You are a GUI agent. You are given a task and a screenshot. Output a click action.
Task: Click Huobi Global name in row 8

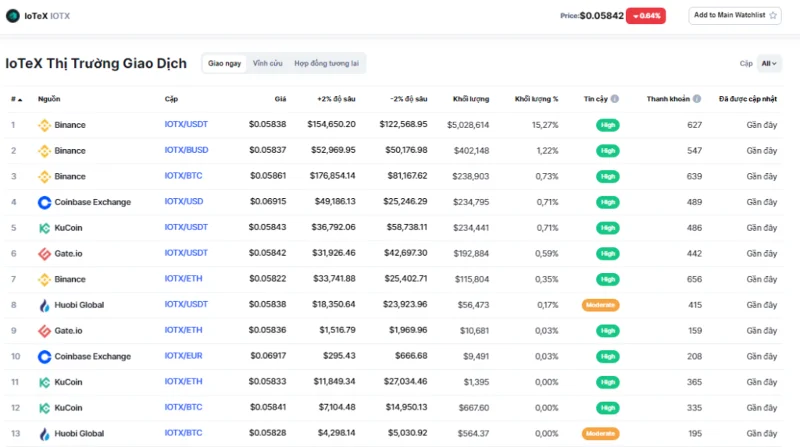point(79,305)
